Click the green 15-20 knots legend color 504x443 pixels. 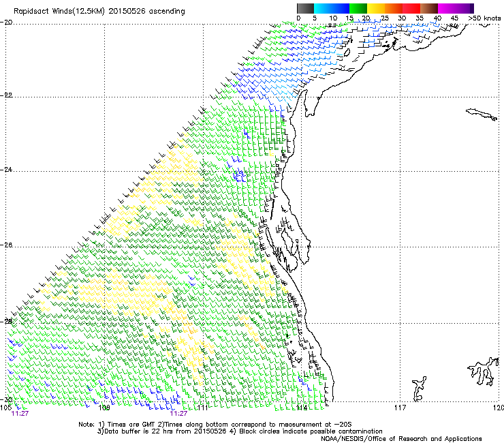click(x=358, y=8)
